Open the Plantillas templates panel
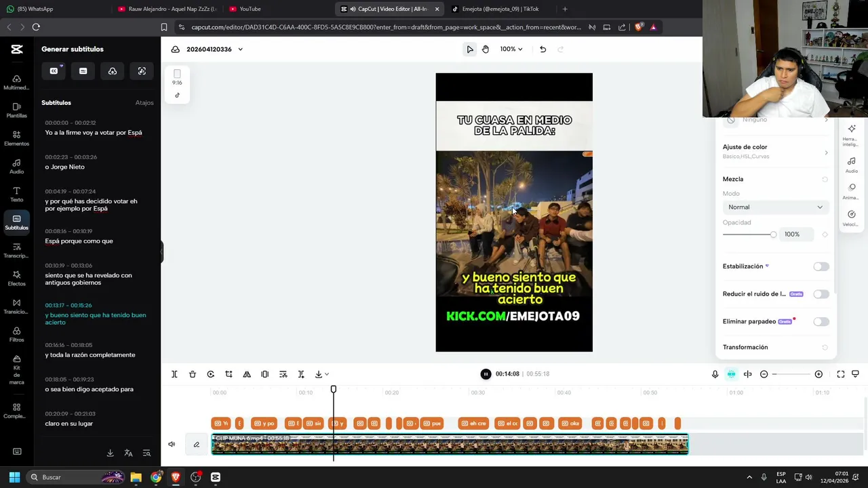The height and width of the screenshot is (488, 868). [x=16, y=110]
